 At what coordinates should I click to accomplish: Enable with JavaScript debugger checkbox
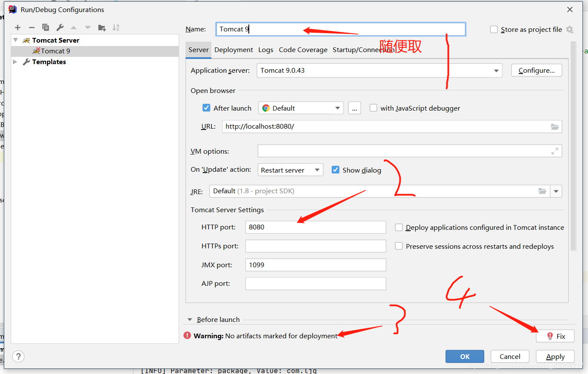coord(373,108)
